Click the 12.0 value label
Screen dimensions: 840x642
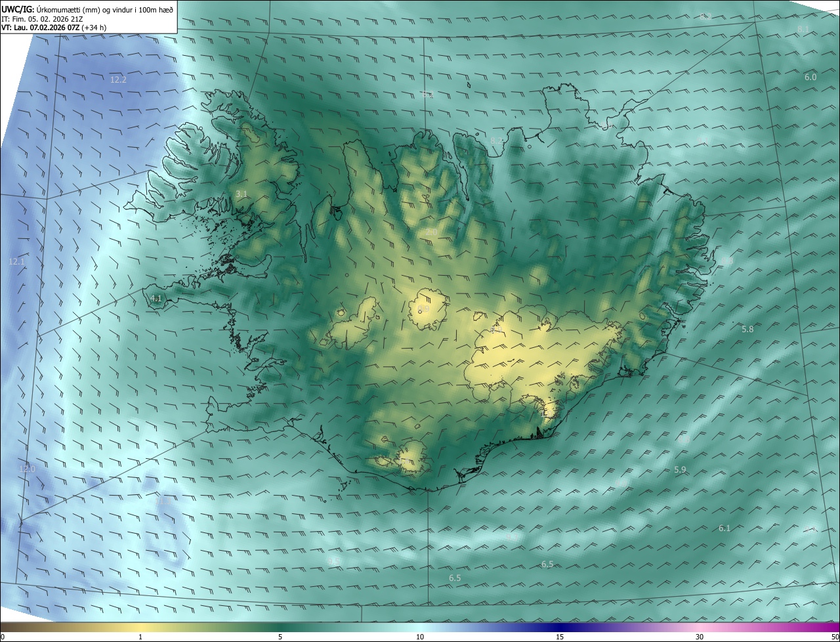pos(27,469)
